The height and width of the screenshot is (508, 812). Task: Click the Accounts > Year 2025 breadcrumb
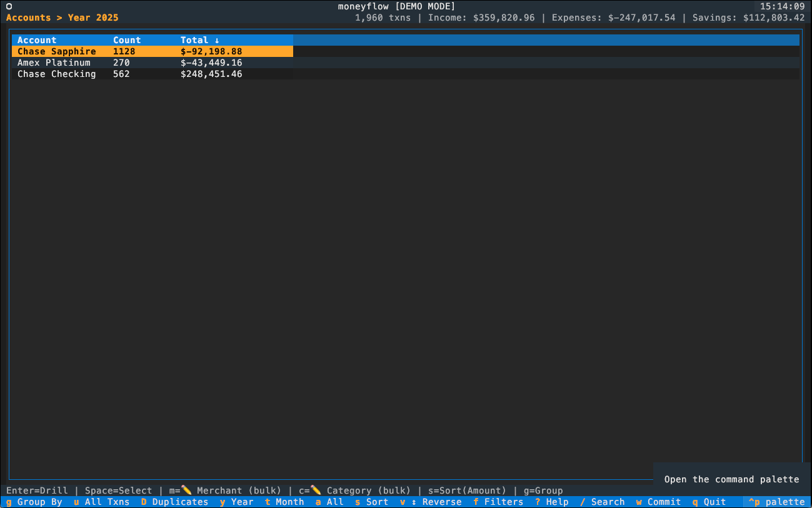62,18
